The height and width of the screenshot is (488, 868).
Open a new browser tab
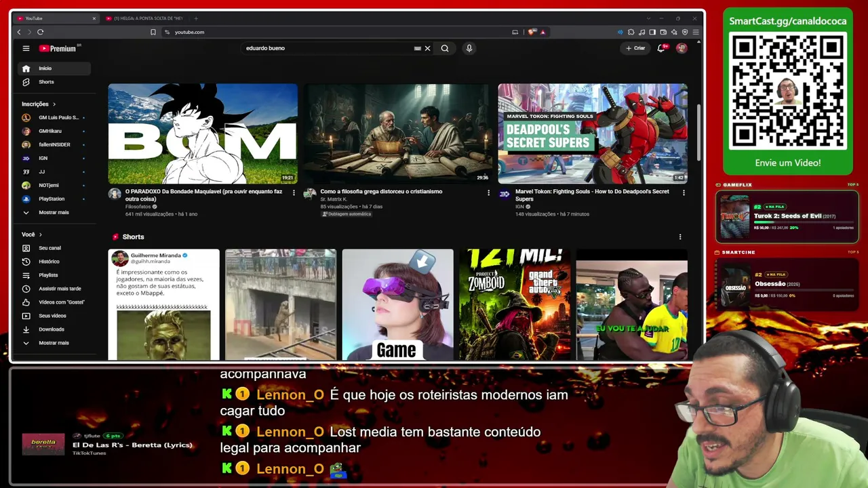[x=196, y=18]
